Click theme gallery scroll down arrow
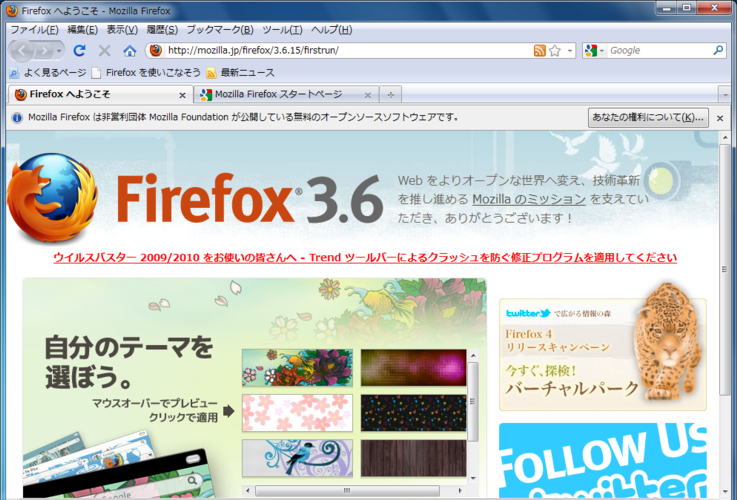 pos(473,478)
